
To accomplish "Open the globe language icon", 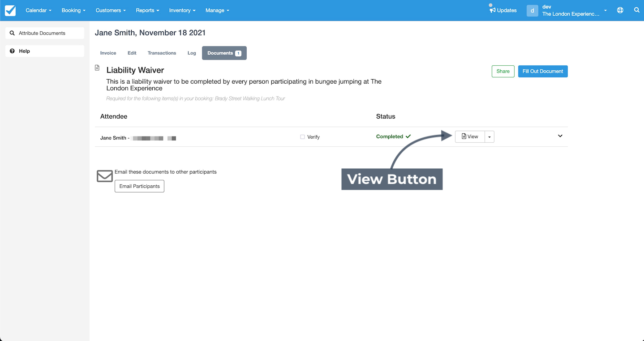I will 620,10.
